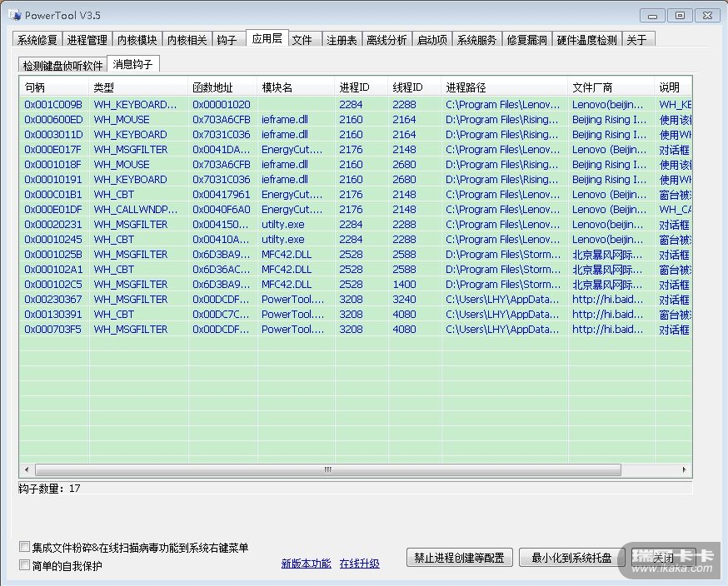Select hook row with handle 0x0001025B
This screenshot has height=586, width=728.
[x=356, y=254]
